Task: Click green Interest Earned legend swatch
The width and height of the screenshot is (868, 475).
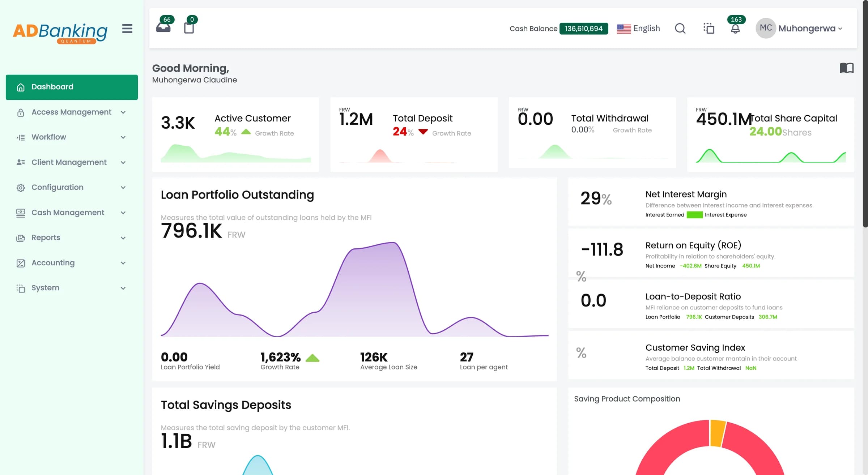Action: coord(694,215)
